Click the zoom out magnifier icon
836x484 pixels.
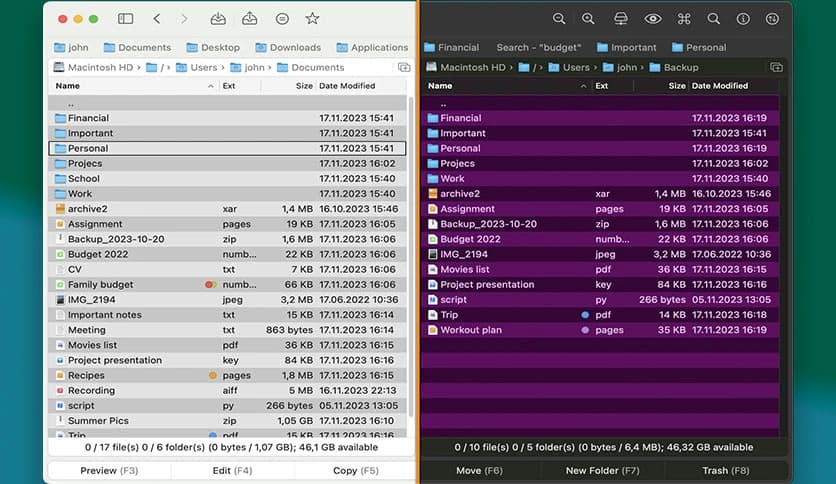tap(559, 19)
